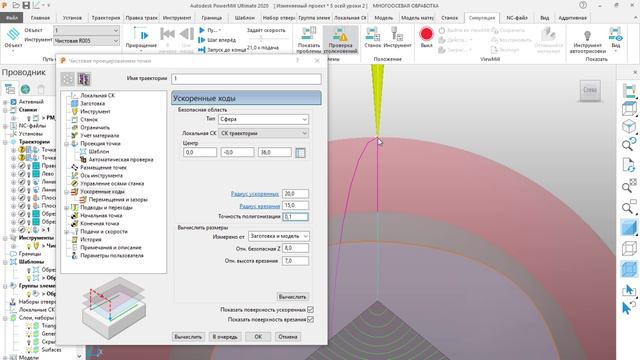The image size is (640, 360).
Task: Click the globe icon in Проводник toolbar
Action: click(x=25, y=89)
